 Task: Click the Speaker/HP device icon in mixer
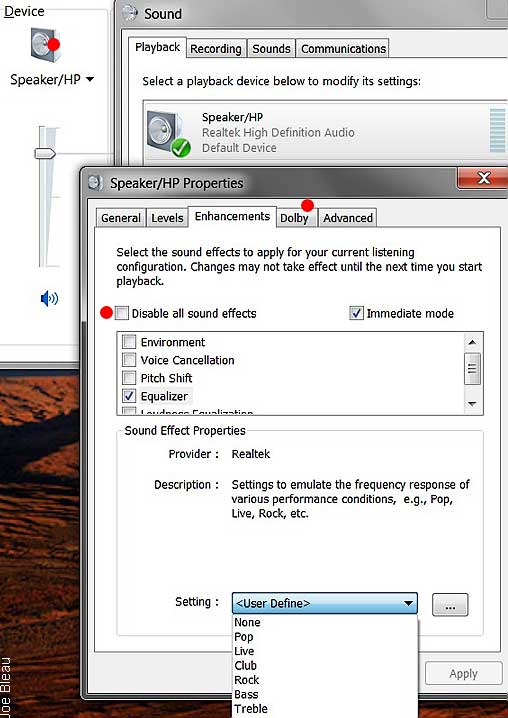(x=45, y=45)
